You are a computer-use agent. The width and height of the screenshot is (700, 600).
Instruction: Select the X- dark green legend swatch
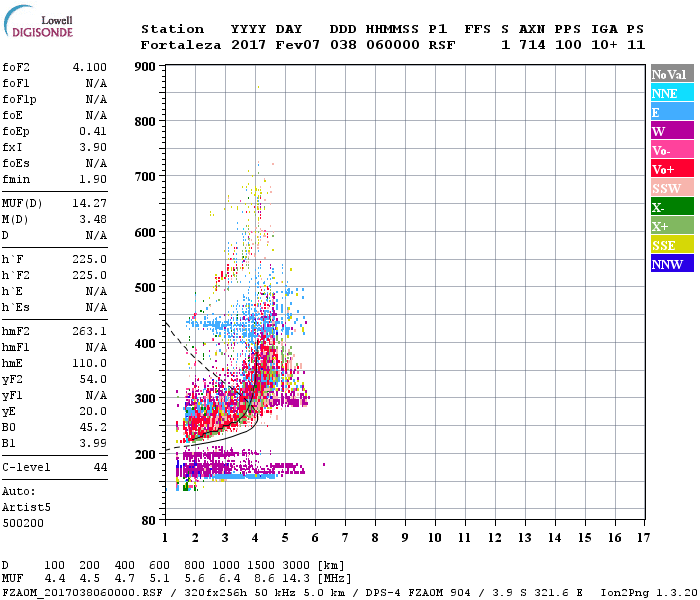point(672,207)
